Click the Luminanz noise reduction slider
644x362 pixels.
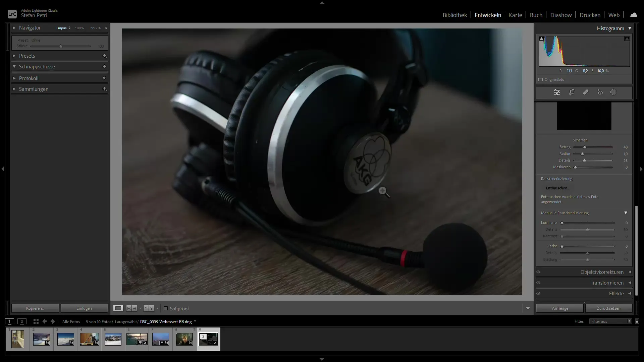(588, 223)
